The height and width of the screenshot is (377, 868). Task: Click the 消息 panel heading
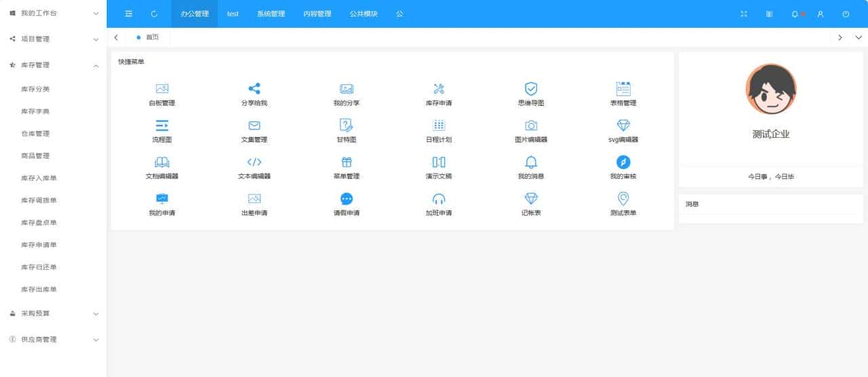point(692,203)
